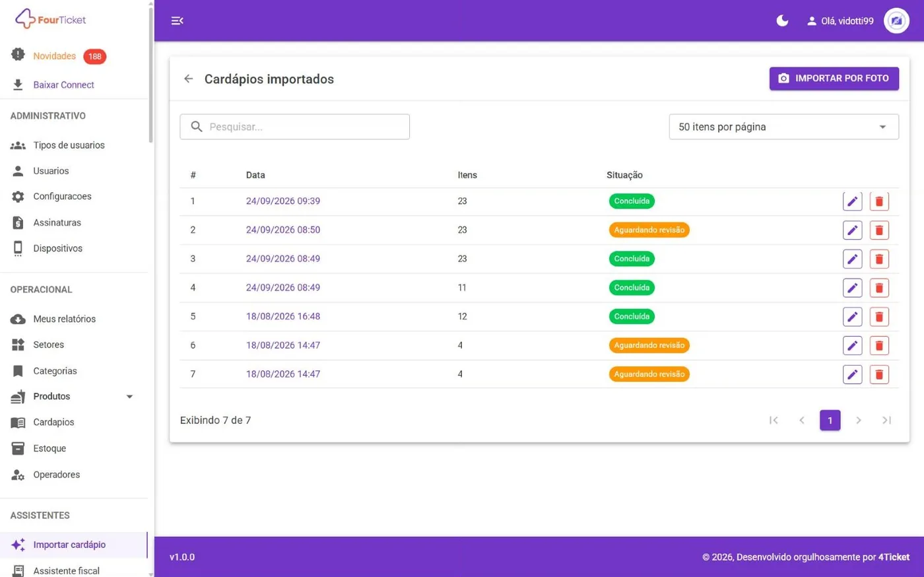Click the Pesquisar search field
This screenshot has height=577, width=924.
tap(294, 127)
